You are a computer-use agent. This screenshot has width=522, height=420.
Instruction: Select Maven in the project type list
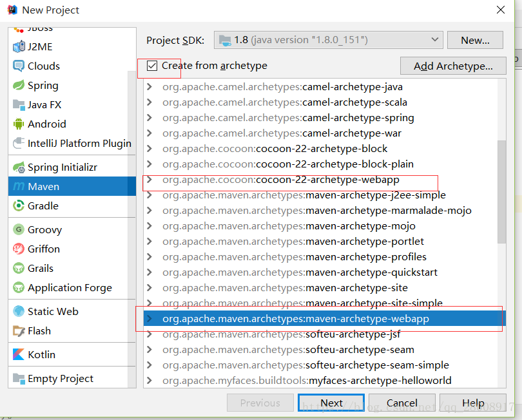(72, 186)
